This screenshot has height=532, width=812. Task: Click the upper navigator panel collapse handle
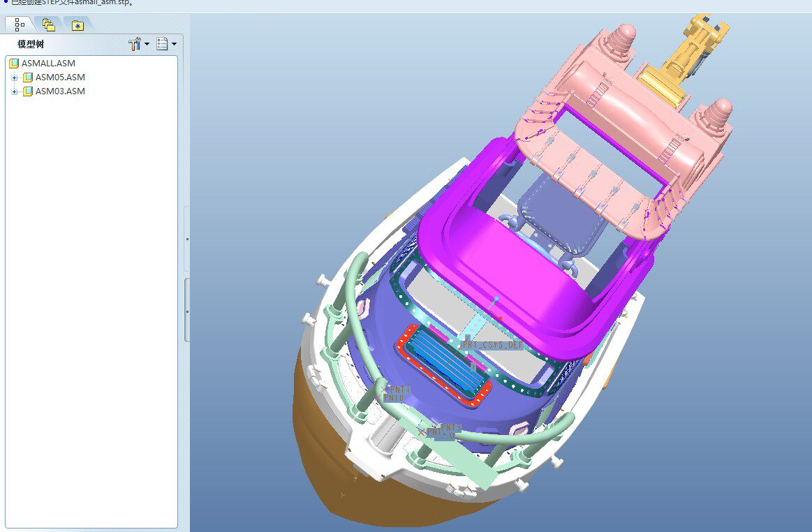pyautogui.click(x=187, y=239)
